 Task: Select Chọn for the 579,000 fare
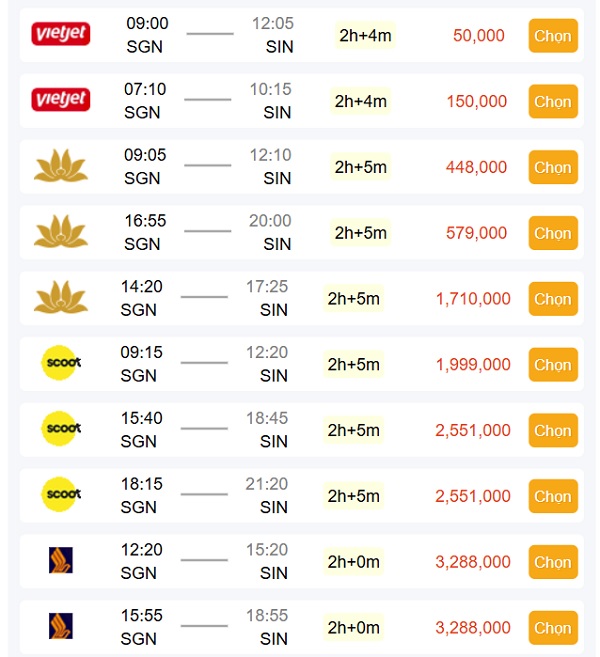pos(552,233)
